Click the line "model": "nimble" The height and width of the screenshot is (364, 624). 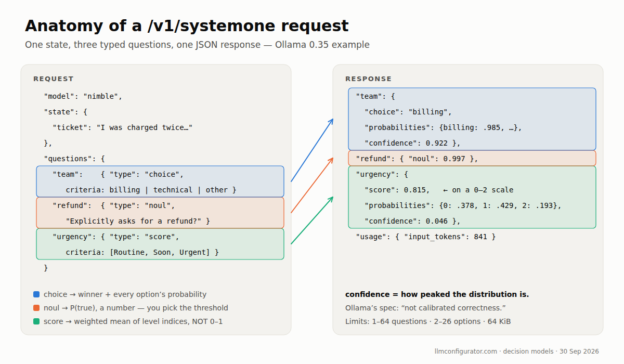coord(83,96)
